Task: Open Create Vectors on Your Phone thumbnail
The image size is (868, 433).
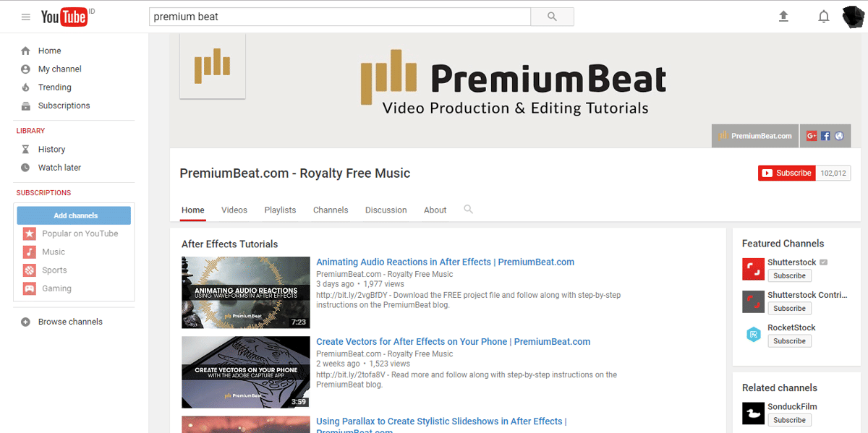Action: point(246,372)
